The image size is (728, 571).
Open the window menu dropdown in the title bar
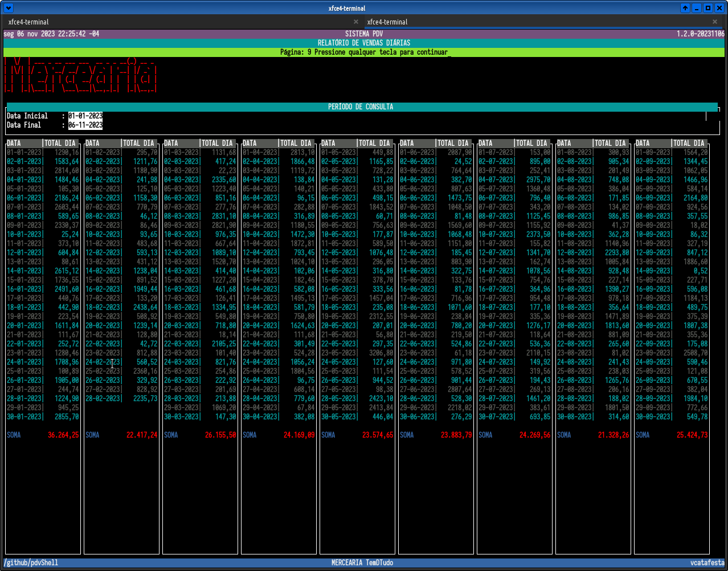[x=8, y=8]
